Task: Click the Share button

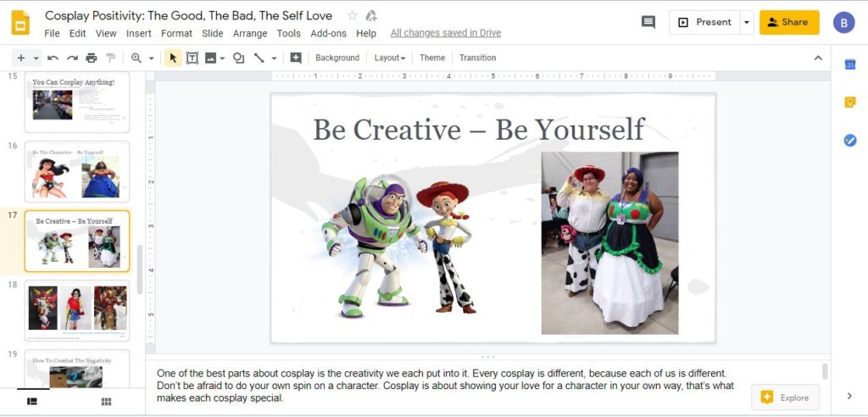Action: click(x=789, y=22)
